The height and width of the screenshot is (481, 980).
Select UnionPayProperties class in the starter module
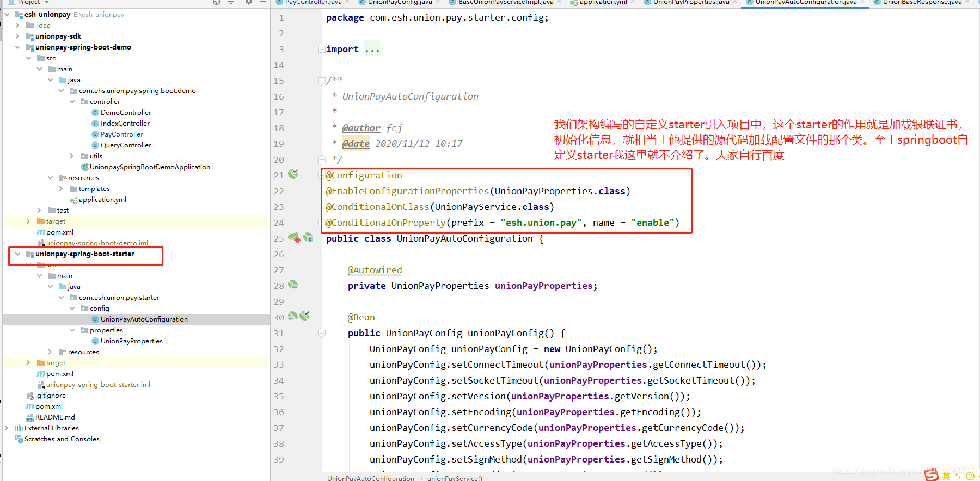[x=132, y=341]
